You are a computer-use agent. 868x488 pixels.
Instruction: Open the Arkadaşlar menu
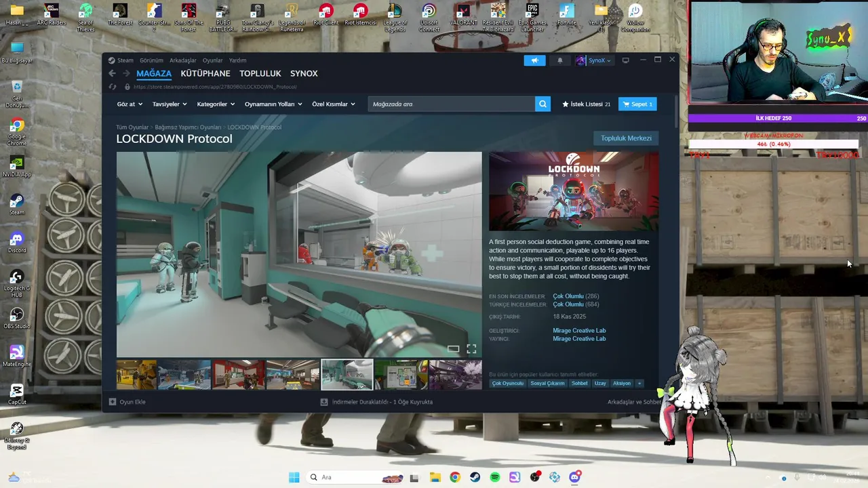pos(183,60)
